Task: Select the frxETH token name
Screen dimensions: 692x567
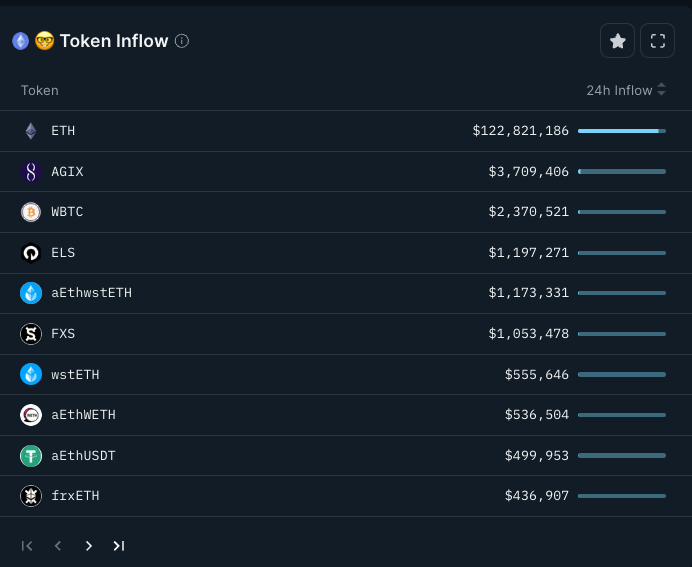Action: (75, 496)
